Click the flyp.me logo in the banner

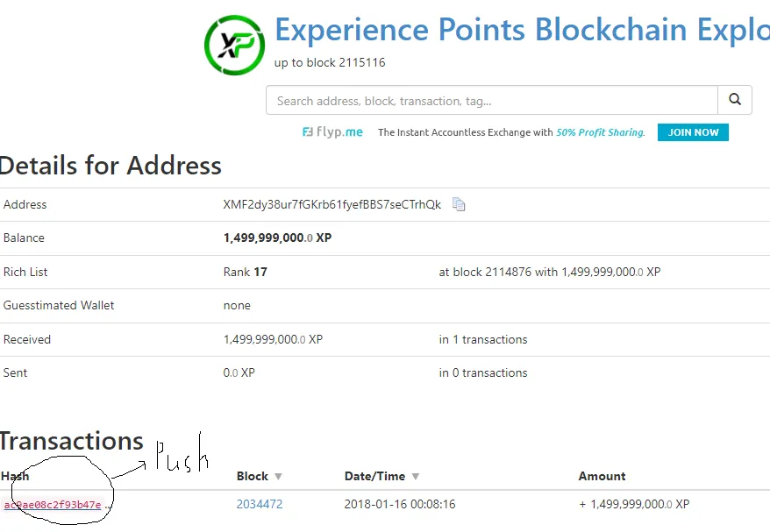coord(332,132)
